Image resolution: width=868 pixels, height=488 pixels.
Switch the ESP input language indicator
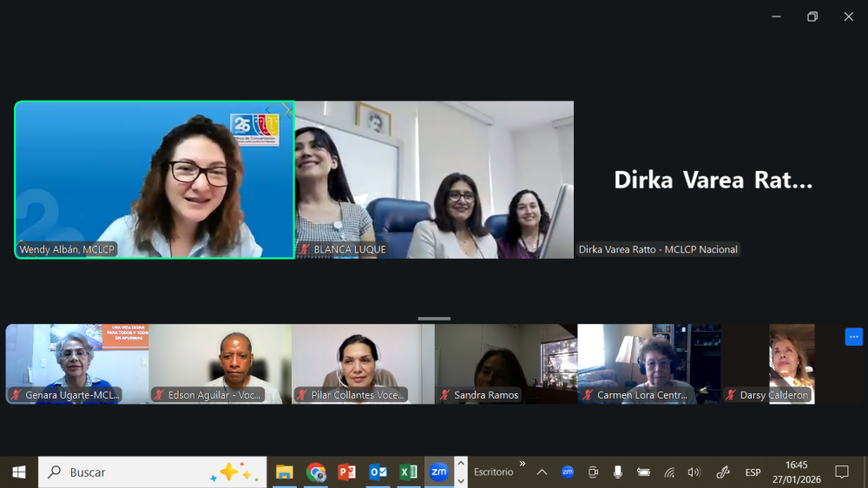pyautogui.click(x=753, y=472)
